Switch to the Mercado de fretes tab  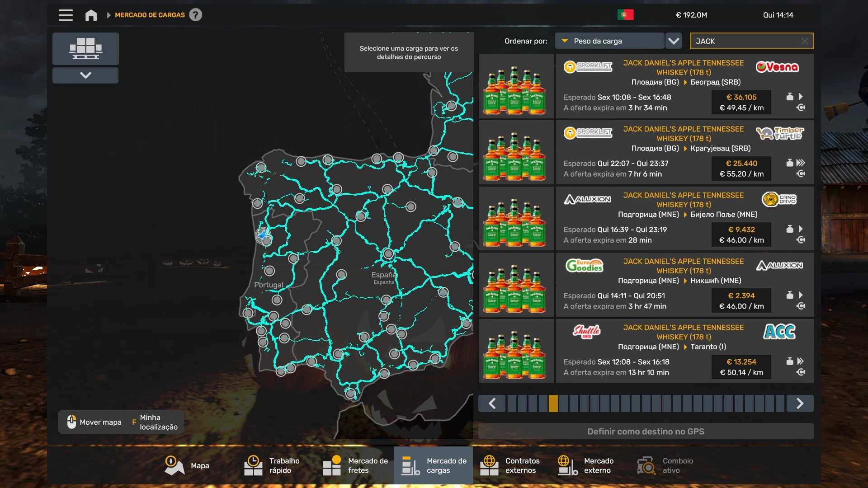(355, 465)
